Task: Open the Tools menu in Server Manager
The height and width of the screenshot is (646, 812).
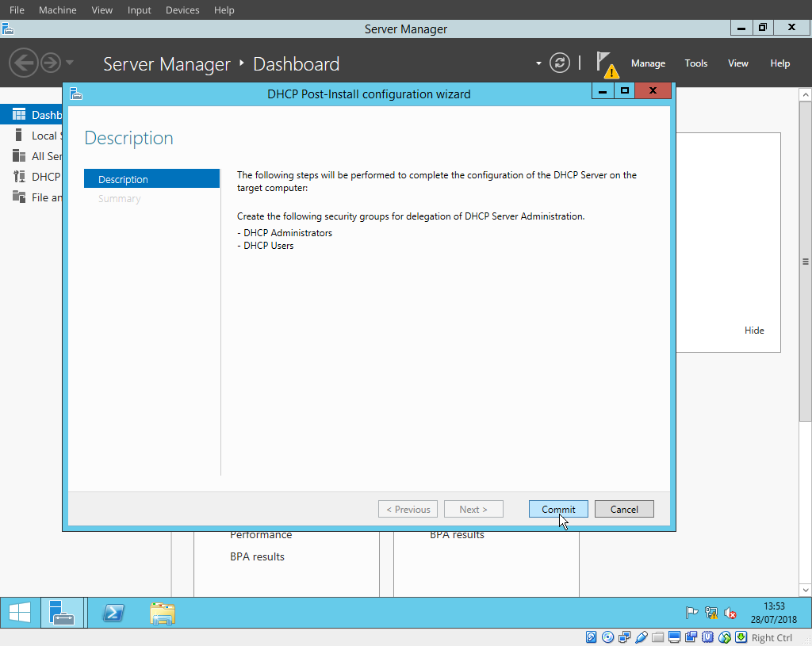Action: click(695, 63)
